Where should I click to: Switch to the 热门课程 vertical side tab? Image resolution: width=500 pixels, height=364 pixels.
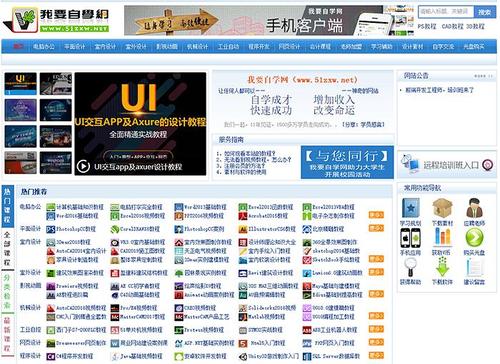(x=7, y=205)
